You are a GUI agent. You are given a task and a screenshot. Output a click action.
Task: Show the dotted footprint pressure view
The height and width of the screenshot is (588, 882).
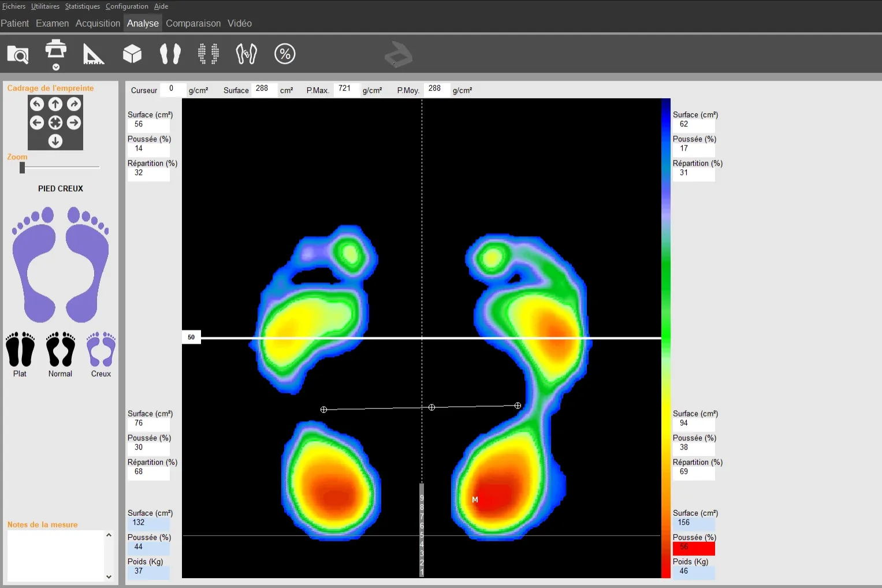pos(208,54)
